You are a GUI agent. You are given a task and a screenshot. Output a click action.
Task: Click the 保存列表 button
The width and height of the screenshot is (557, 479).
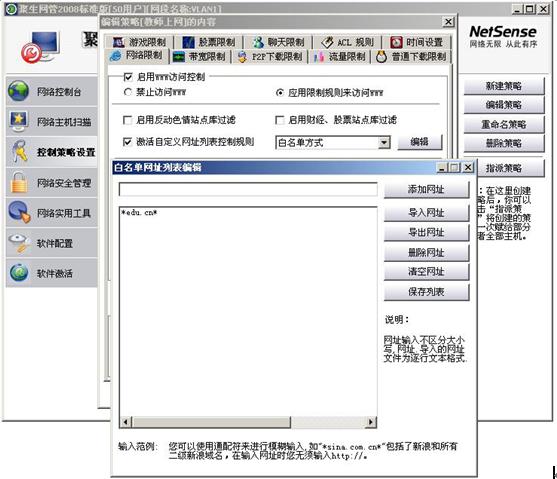[426, 292]
